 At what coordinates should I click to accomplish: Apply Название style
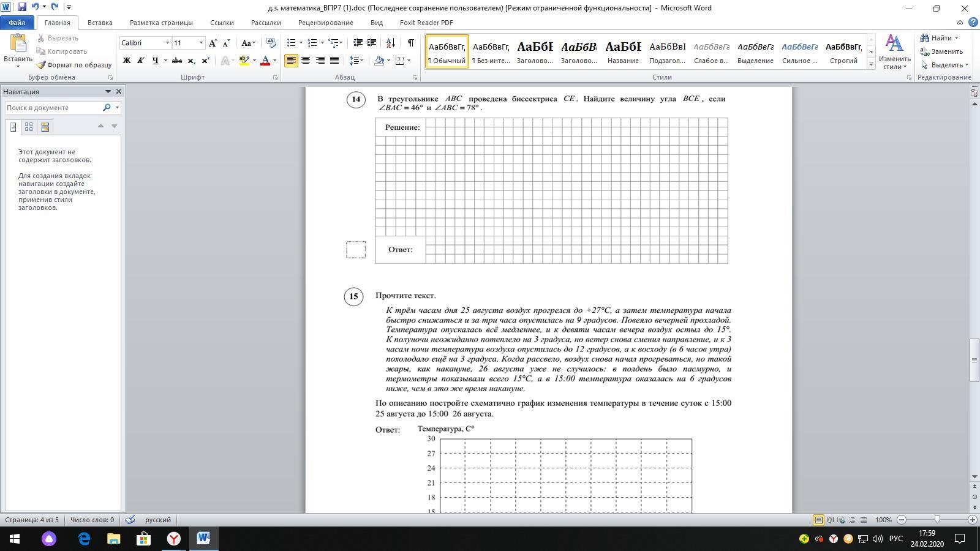(623, 51)
